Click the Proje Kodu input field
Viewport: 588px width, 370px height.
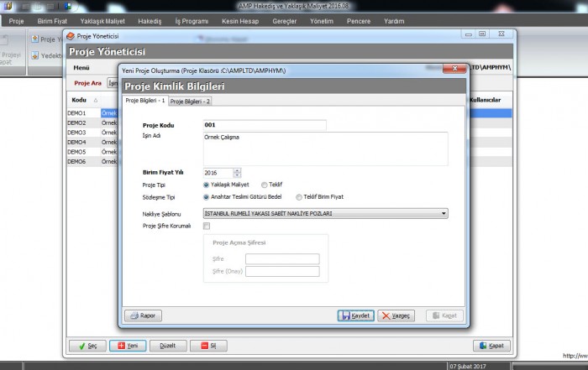point(264,126)
